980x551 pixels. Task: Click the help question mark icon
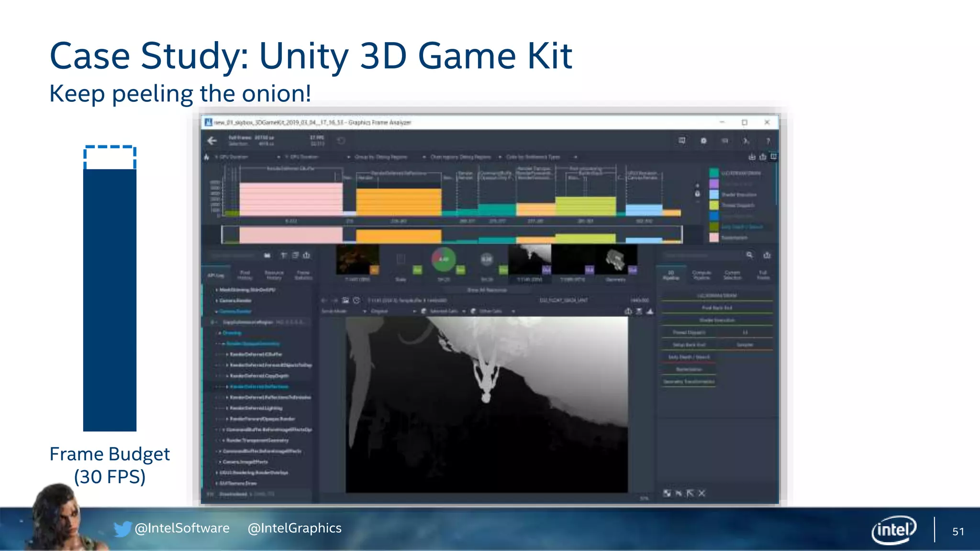(768, 141)
